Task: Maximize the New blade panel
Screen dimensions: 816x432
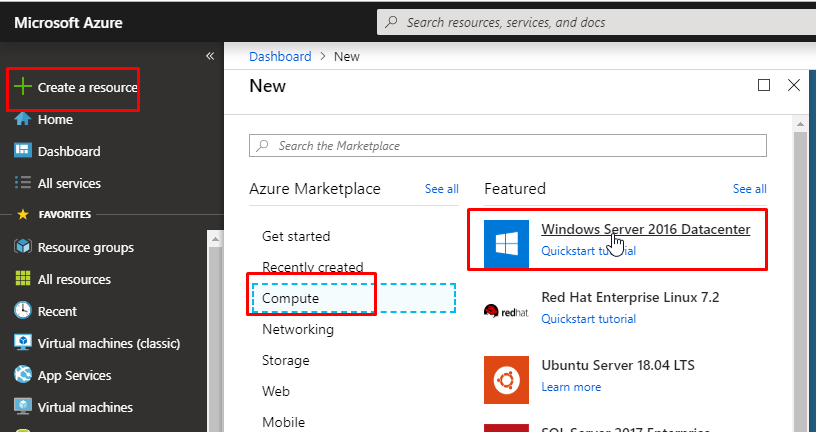Action: pos(764,86)
